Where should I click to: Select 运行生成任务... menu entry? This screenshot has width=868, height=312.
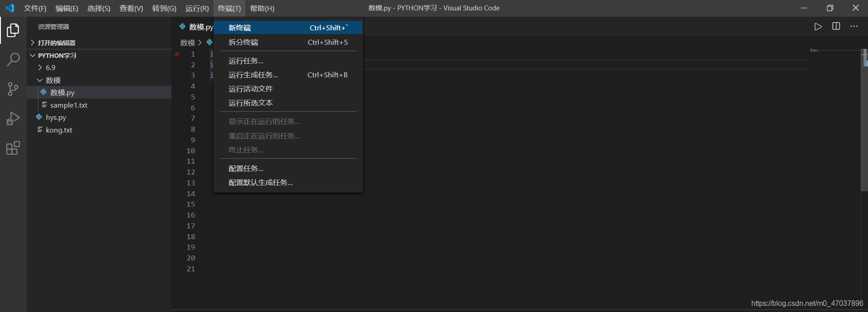click(288, 75)
